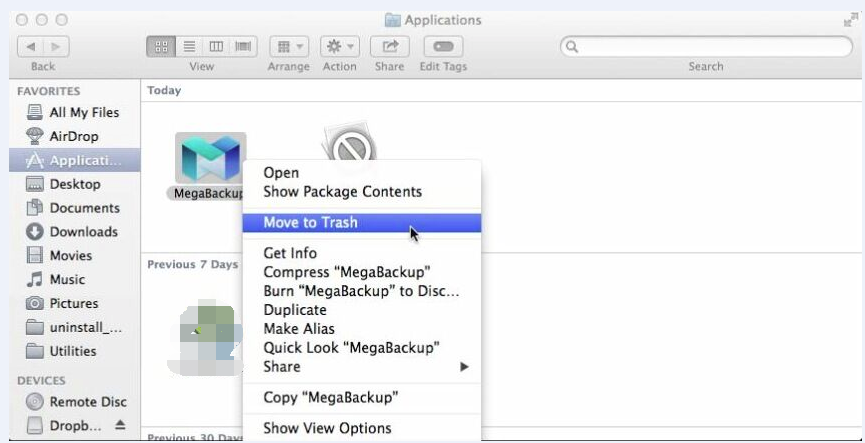Click the MegaBackup file name label
This screenshot has height=443, width=865.
pos(206,194)
